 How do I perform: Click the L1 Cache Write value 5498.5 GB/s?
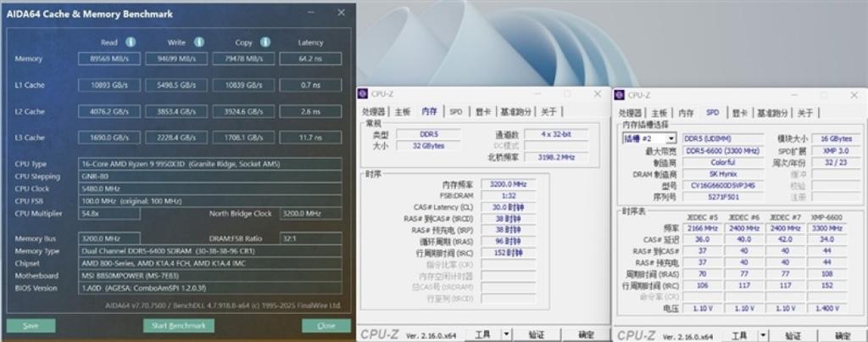(x=176, y=85)
